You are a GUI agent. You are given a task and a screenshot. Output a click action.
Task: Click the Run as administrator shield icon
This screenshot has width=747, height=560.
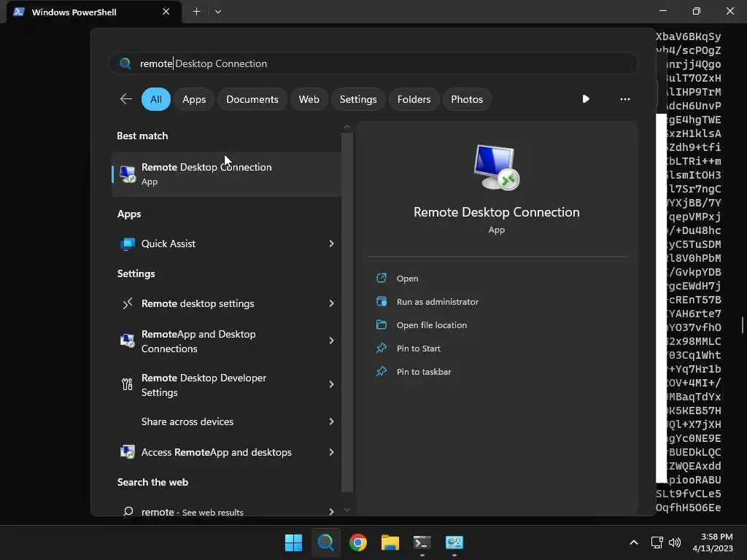[x=382, y=301]
